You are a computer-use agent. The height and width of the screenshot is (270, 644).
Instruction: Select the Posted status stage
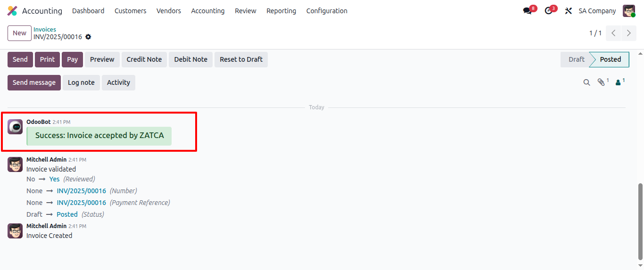tap(610, 59)
